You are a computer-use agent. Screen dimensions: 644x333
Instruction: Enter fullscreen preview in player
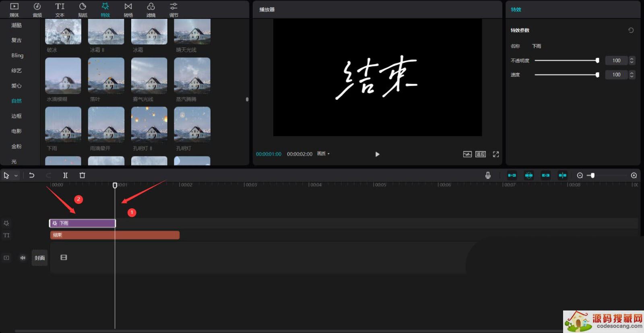pos(496,154)
